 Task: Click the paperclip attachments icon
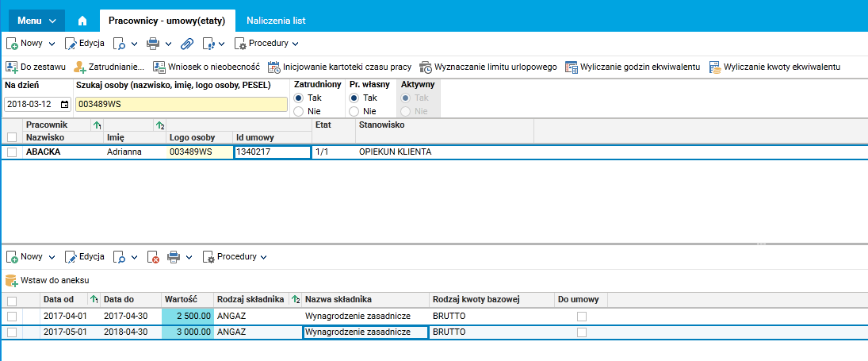187,43
